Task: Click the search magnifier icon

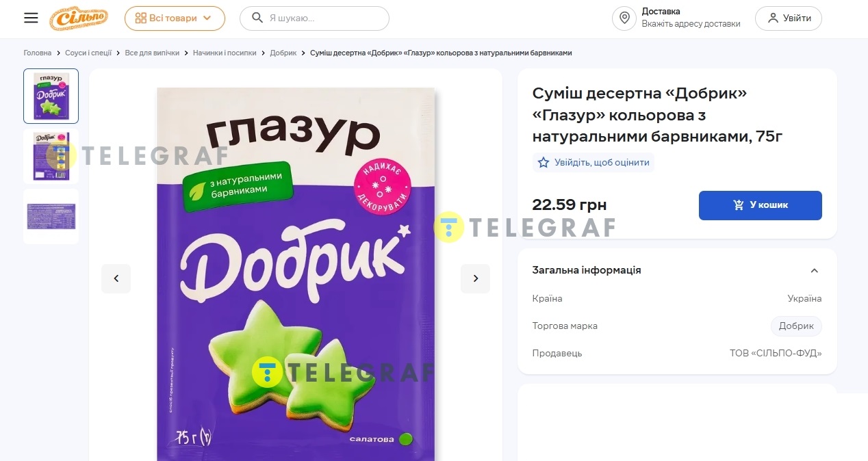Action: [x=257, y=18]
